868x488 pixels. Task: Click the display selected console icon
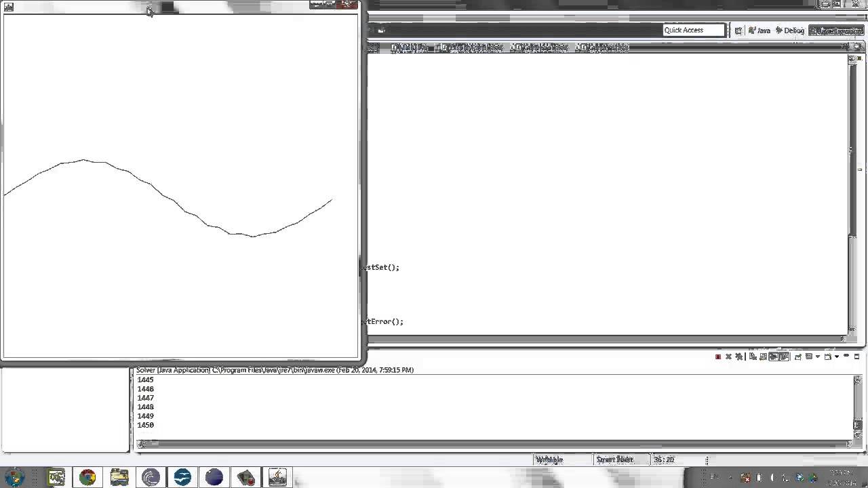[809, 357]
